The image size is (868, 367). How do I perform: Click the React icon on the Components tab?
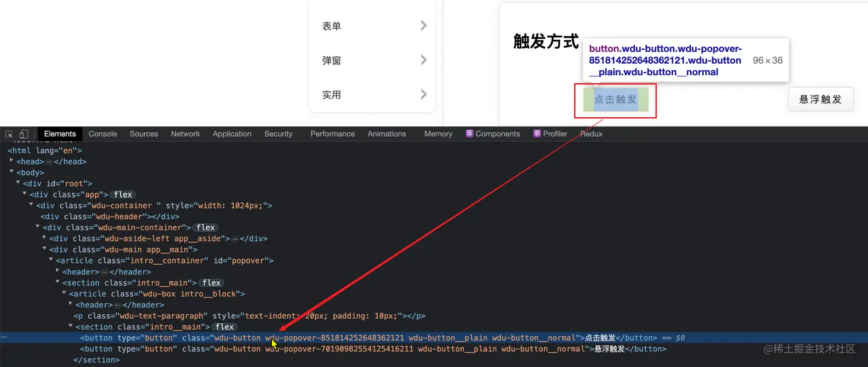click(469, 133)
